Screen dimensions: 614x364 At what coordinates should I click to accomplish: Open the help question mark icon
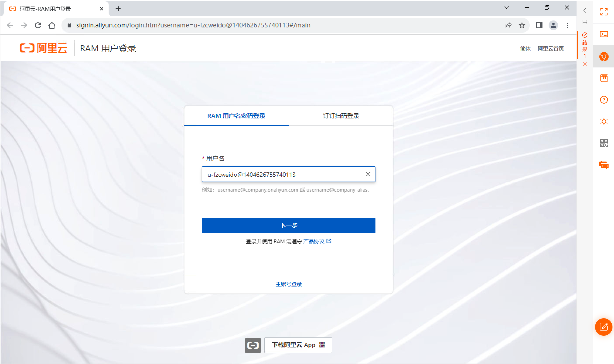tap(604, 100)
